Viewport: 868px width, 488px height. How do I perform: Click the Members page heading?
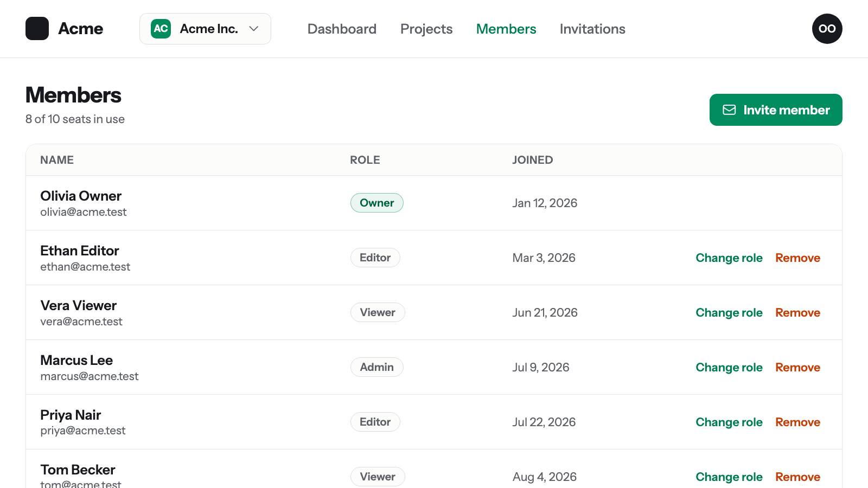tap(73, 95)
